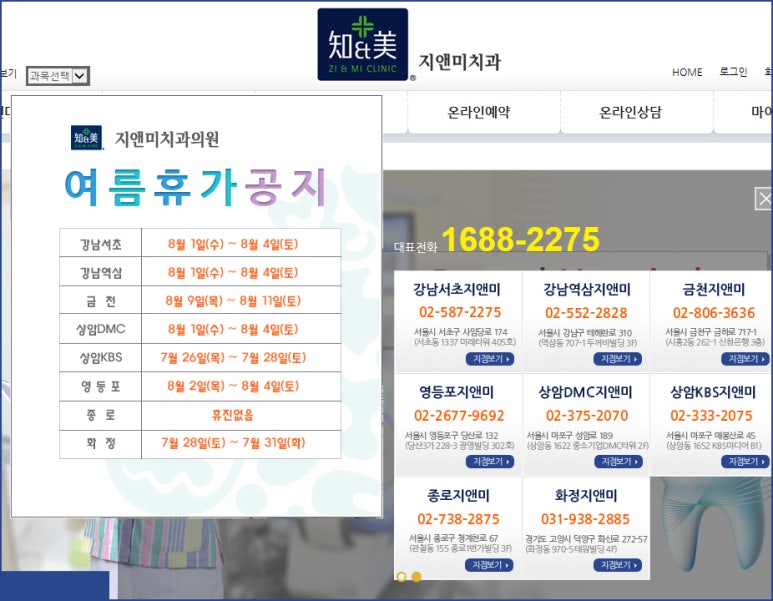The width and height of the screenshot is (773, 601).
Task: Click the phone number 1688-2275
Action: point(520,240)
